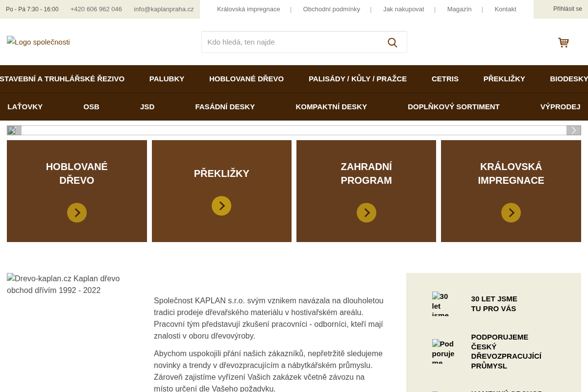Click the arrow under Hoblované dřevo card
The height and width of the screenshot is (392, 588).
click(x=77, y=213)
